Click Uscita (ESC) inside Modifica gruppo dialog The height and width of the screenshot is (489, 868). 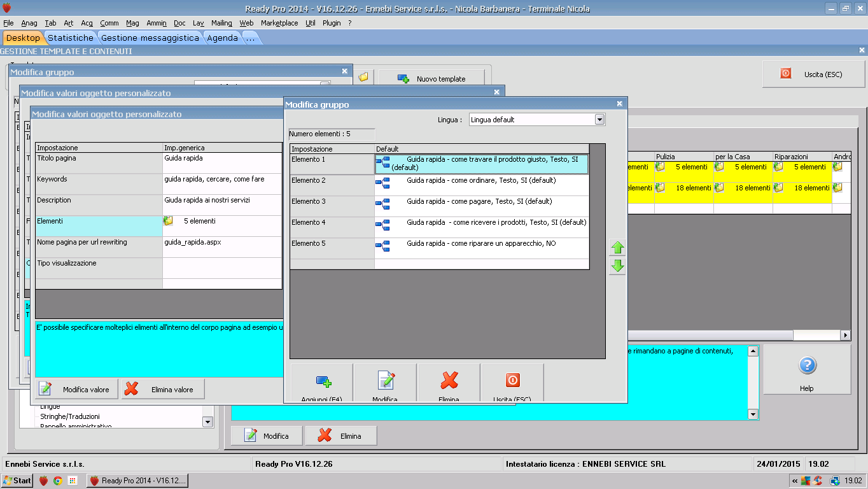(513, 383)
